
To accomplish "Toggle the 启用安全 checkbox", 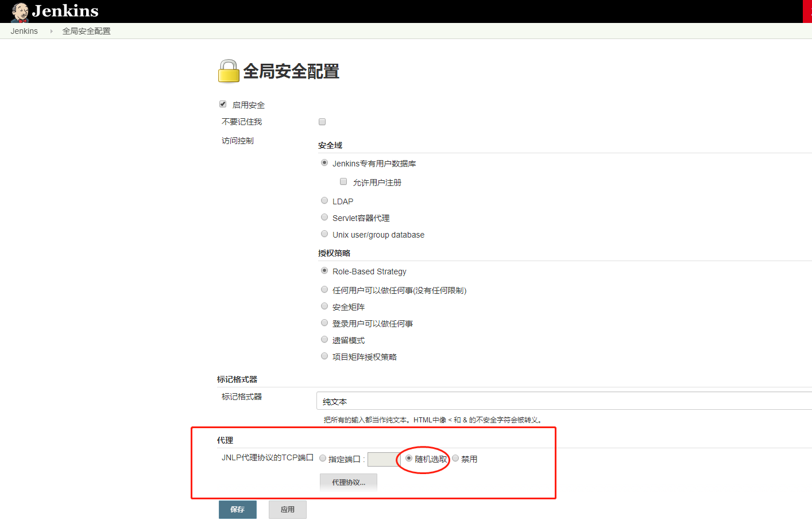I will [223, 104].
